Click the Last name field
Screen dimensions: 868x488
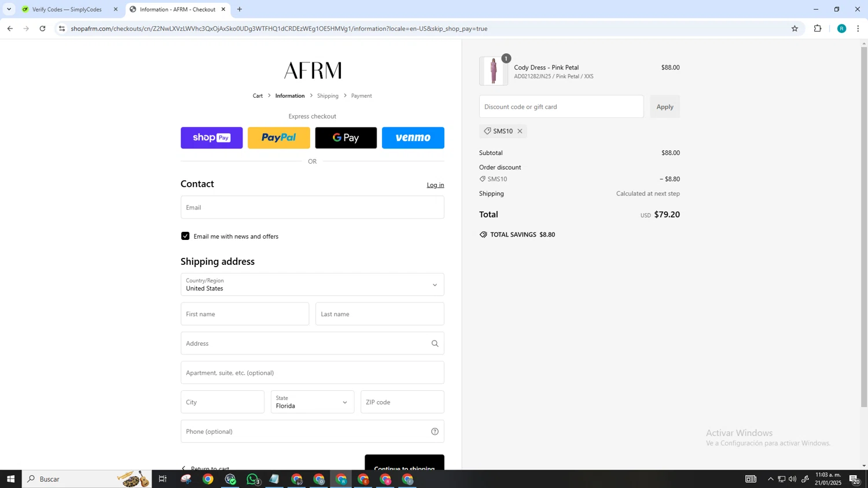click(380, 314)
